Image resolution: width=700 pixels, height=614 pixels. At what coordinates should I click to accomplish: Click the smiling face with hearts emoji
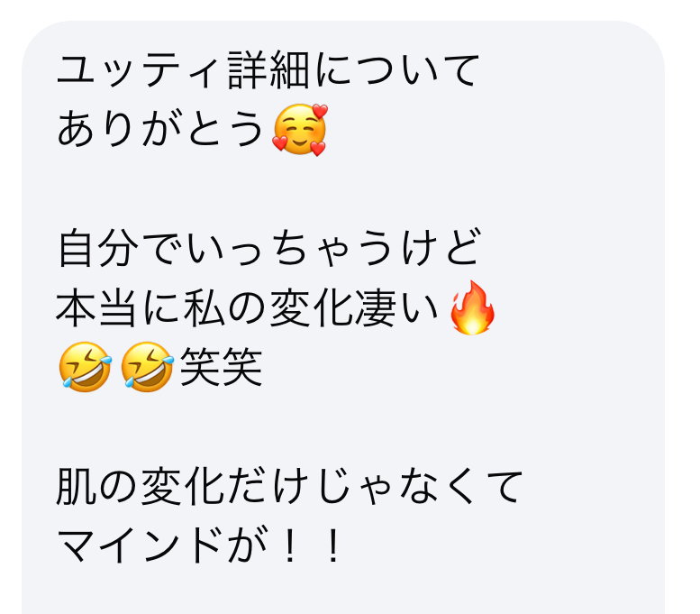pos(300,130)
